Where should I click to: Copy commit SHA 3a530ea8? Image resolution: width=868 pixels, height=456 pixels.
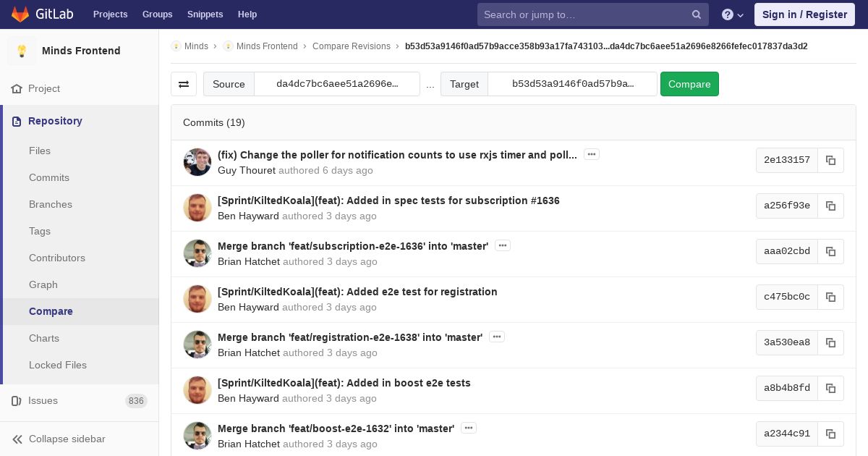[830, 342]
